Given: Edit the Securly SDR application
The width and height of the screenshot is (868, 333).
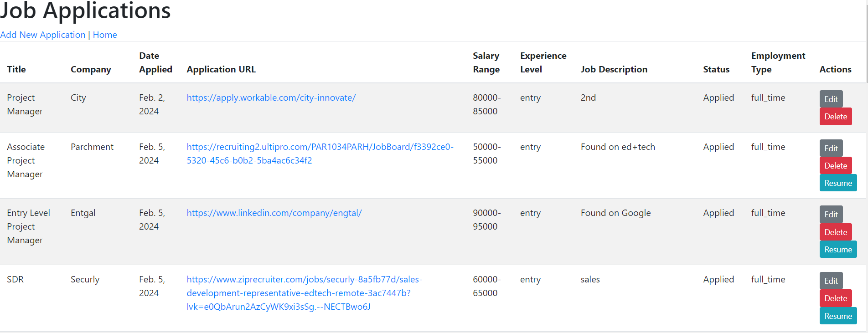Looking at the screenshot, I should coord(831,281).
